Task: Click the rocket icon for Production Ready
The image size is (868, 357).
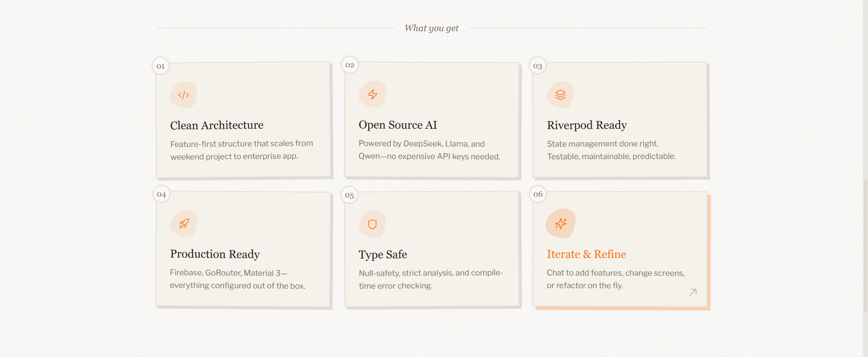Action: coord(184,223)
